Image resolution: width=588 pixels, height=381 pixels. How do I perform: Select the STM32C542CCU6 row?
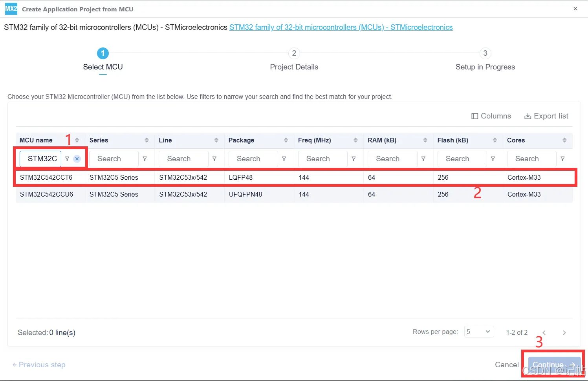click(x=294, y=194)
